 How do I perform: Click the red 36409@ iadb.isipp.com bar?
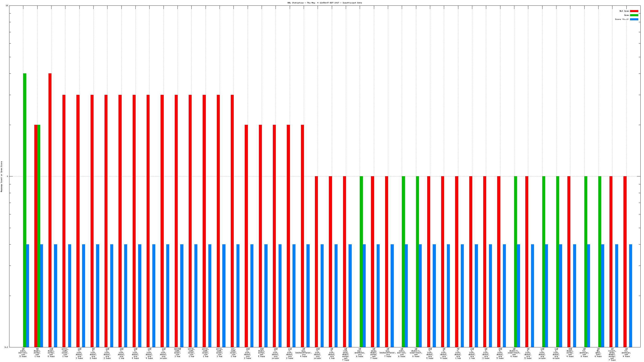tap(176, 220)
